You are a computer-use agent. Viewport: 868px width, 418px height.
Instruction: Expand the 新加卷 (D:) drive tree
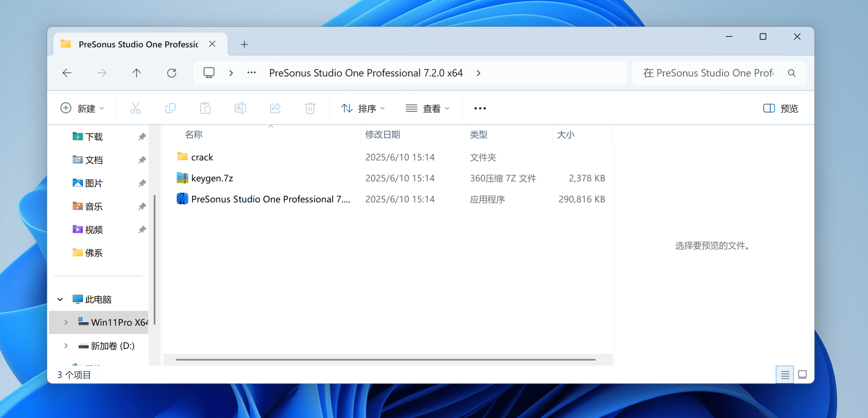click(x=66, y=346)
